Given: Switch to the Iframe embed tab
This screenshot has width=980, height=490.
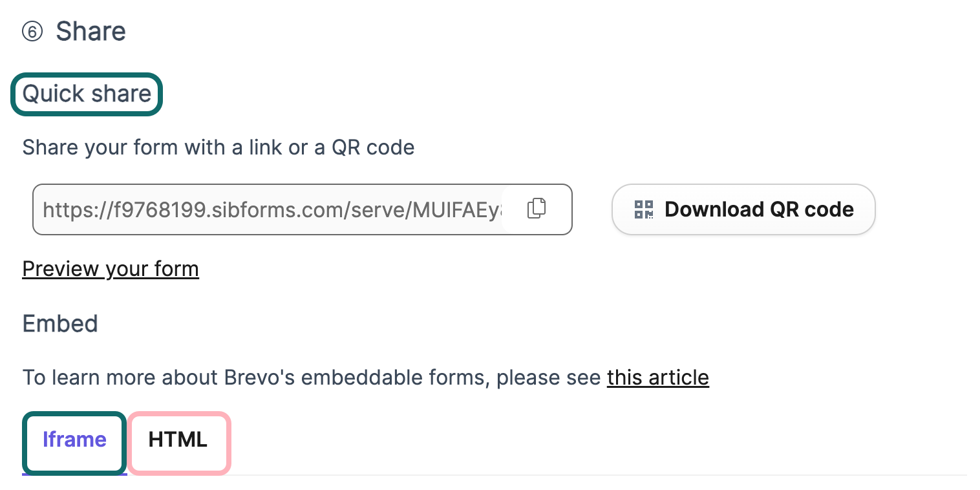Looking at the screenshot, I should tap(74, 440).
